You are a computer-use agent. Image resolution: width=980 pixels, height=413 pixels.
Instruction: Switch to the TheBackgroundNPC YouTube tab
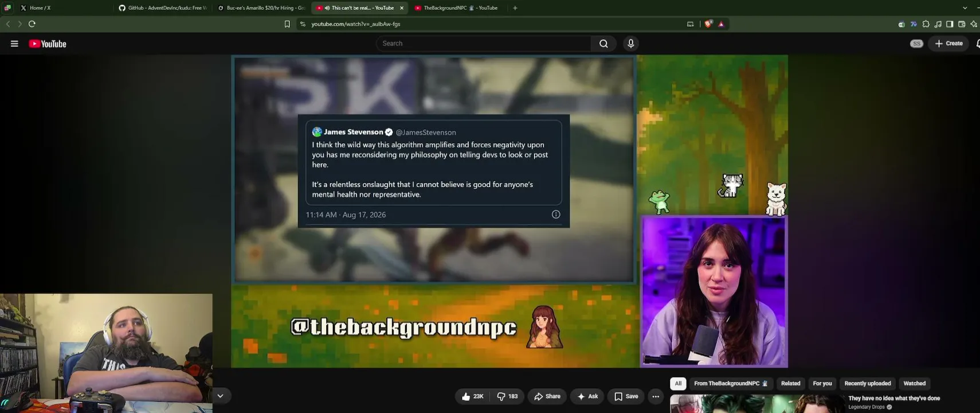pos(458,8)
